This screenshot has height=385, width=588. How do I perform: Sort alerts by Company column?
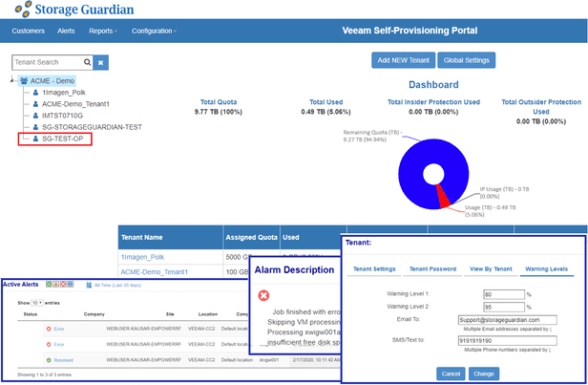[94, 314]
